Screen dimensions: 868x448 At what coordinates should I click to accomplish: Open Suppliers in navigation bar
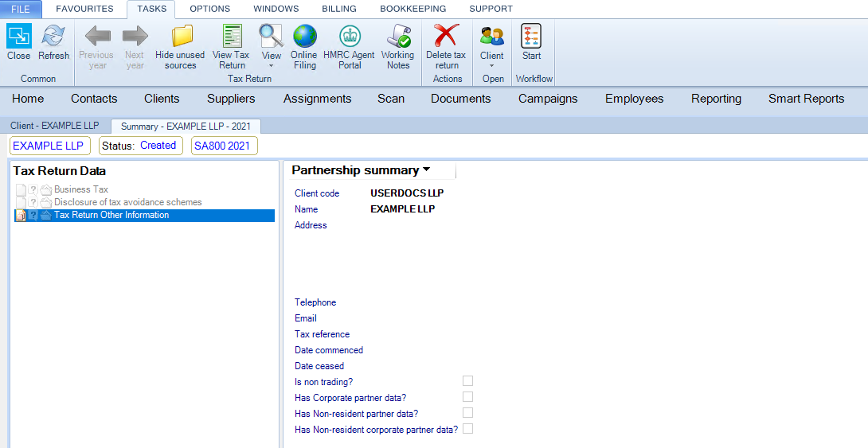point(231,99)
